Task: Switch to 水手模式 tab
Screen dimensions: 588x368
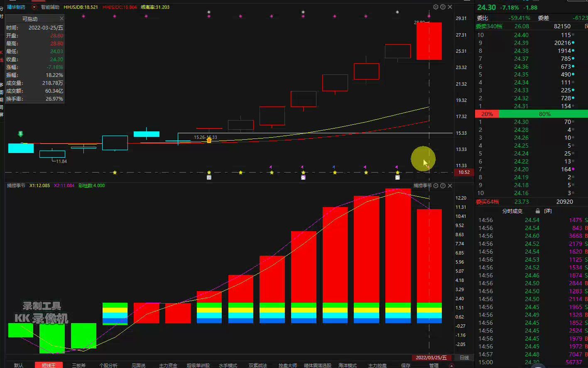Action: 228,365
